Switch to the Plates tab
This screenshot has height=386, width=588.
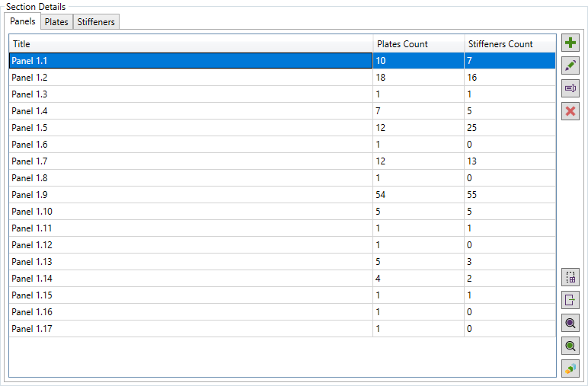(56, 22)
